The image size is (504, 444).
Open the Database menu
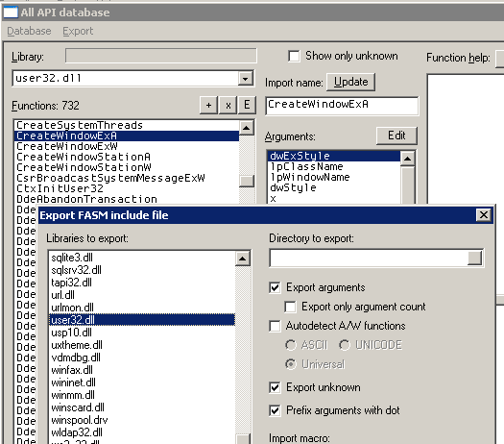29,31
